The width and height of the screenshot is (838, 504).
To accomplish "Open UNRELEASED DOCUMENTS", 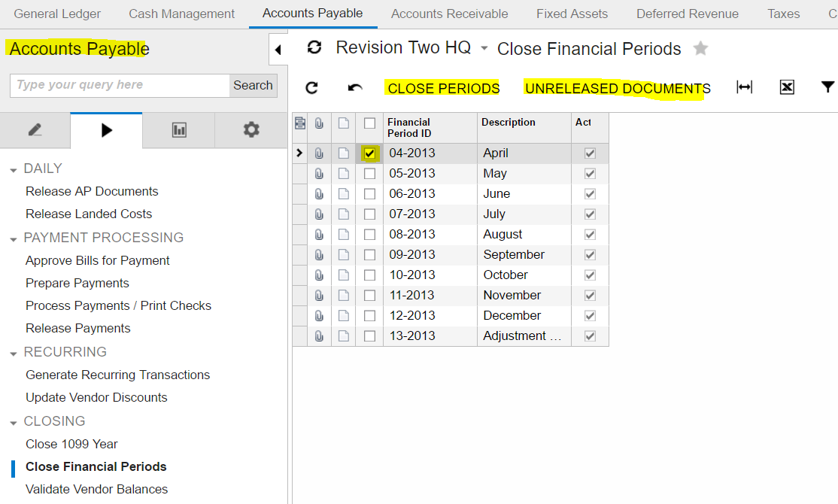I will coord(616,87).
